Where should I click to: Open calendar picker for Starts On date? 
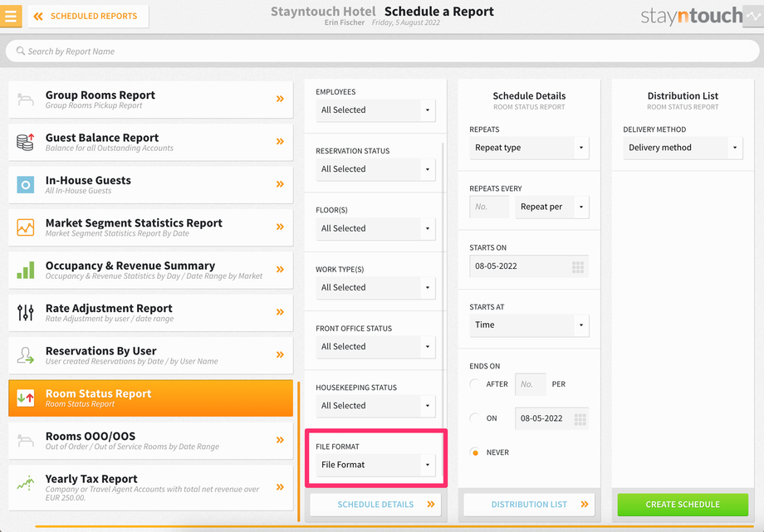(x=578, y=266)
